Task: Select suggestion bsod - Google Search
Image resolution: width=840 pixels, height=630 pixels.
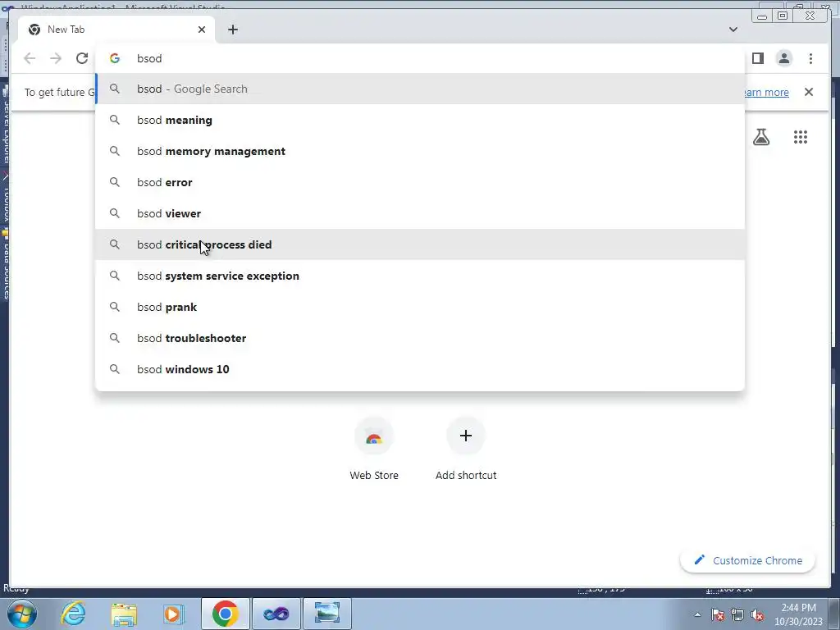Action: (x=420, y=89)
